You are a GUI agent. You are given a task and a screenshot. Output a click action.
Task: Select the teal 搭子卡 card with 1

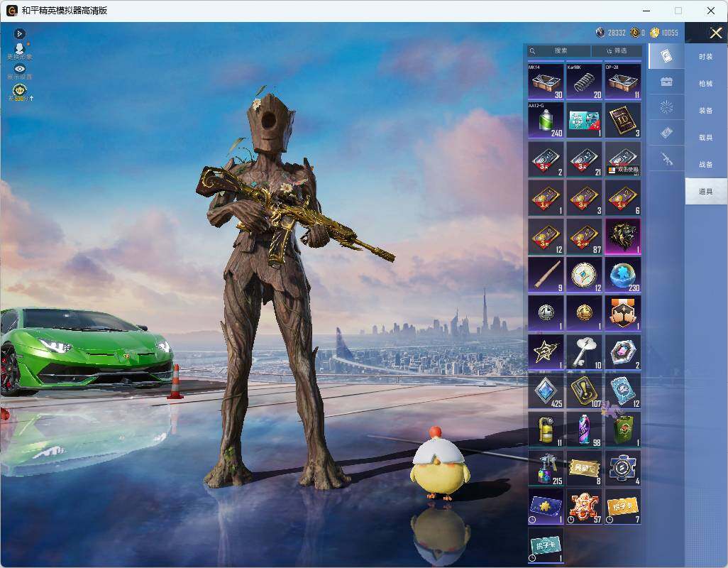[546, 546]
